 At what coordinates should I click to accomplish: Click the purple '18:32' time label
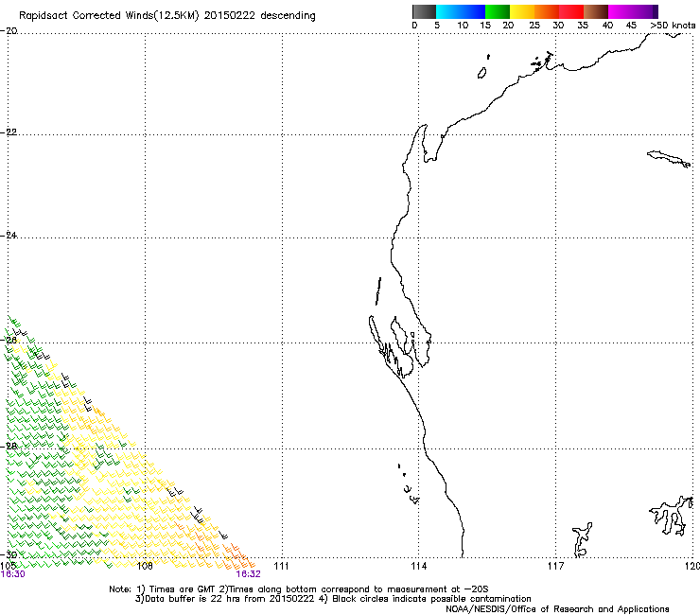click(248, 574)
